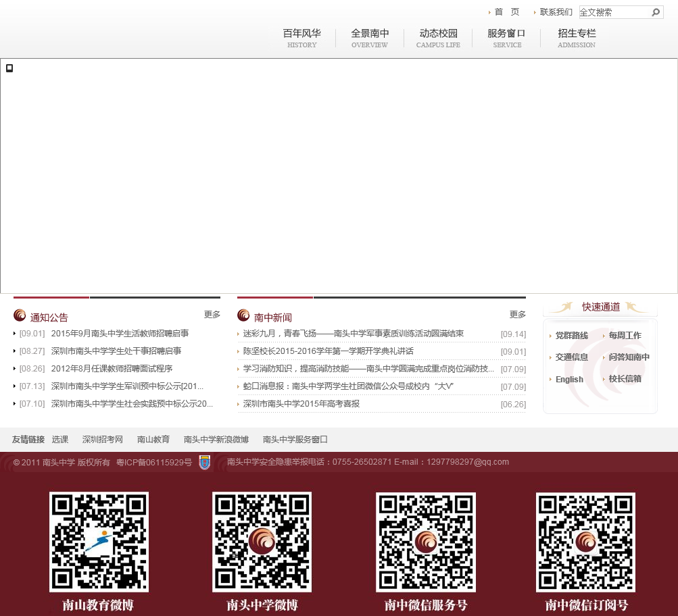This screenshot has height=616, width=678.
Task: Open notice 深圳市南头中学学生处干事招聘启事
Action: pos(116,351)
